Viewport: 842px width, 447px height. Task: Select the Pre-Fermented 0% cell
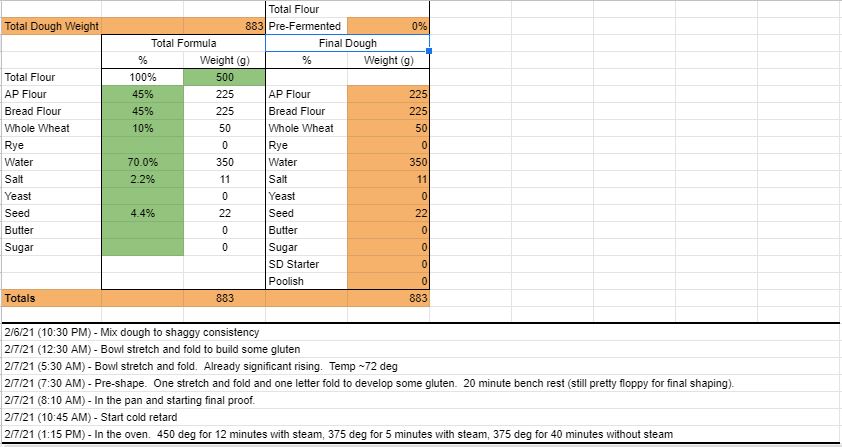(x=388, y=26)
